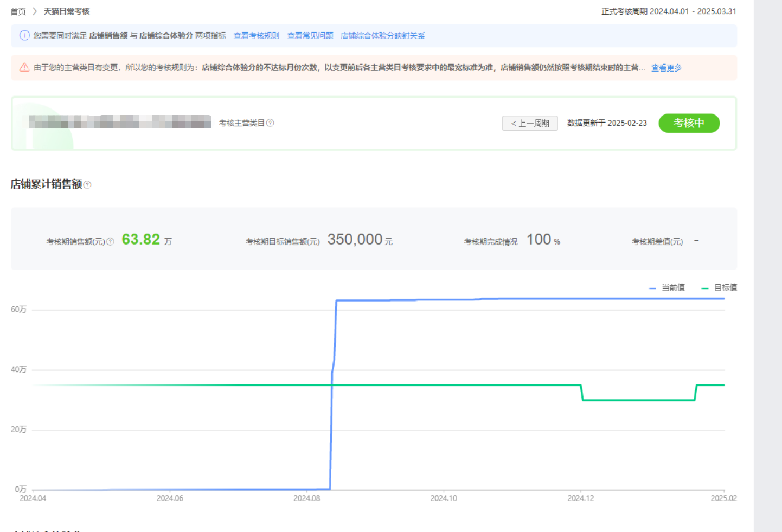The image size is (782, 532).
Task: Click the blue info icon in notice bar
Action: [x=24, y=35]
